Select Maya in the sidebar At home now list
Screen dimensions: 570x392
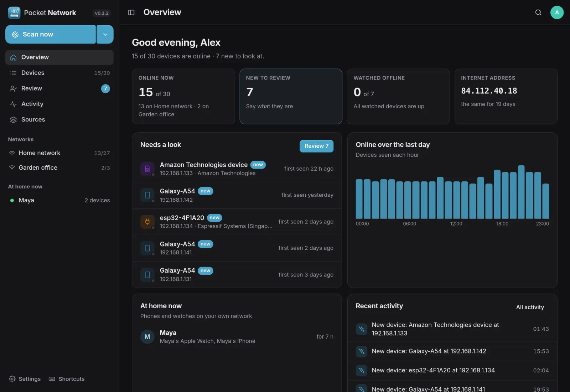point(59,200)
